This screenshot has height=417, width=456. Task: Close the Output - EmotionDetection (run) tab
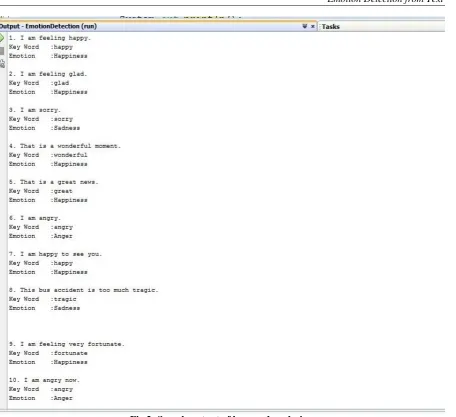tap(313, 26)
